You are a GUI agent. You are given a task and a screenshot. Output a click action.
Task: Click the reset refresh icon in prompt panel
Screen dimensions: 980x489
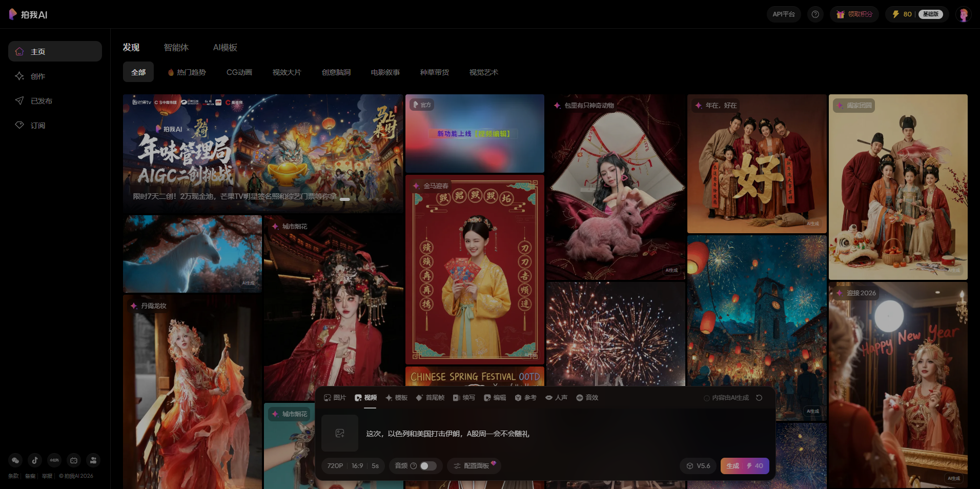(x=759, y=398)
